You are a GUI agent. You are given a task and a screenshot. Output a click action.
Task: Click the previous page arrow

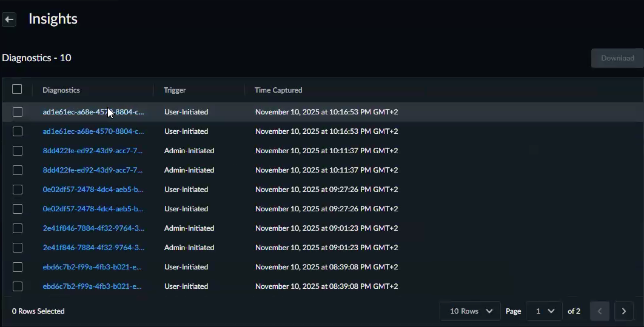point(600,311)
